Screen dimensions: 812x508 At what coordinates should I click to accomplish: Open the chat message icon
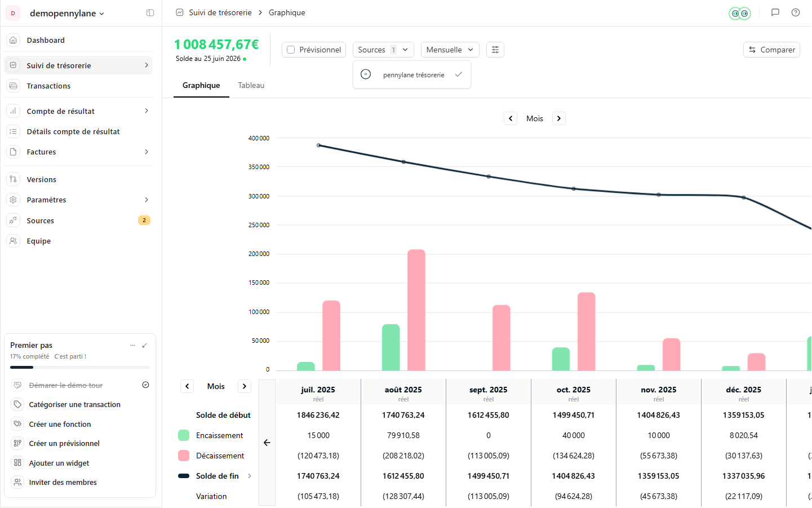pos(775,12)
